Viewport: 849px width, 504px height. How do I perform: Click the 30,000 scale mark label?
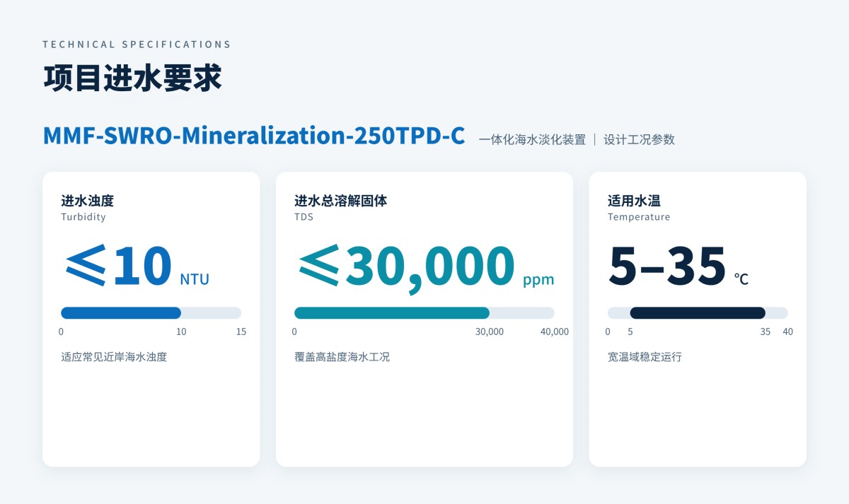pos(490,332)
